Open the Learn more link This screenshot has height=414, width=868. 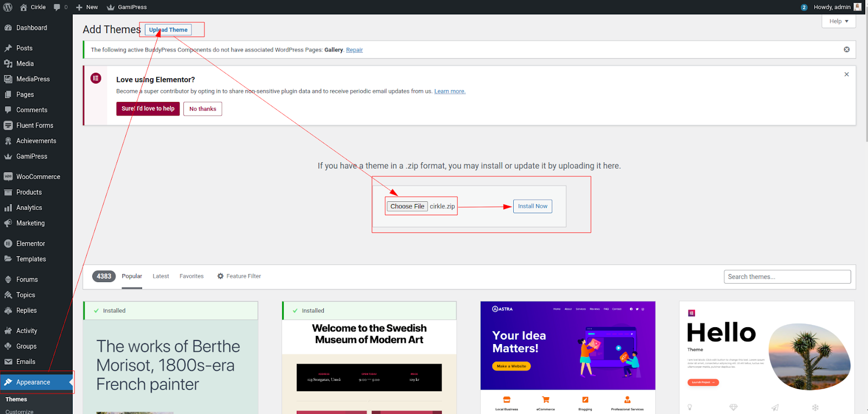(x=450, y=91)
